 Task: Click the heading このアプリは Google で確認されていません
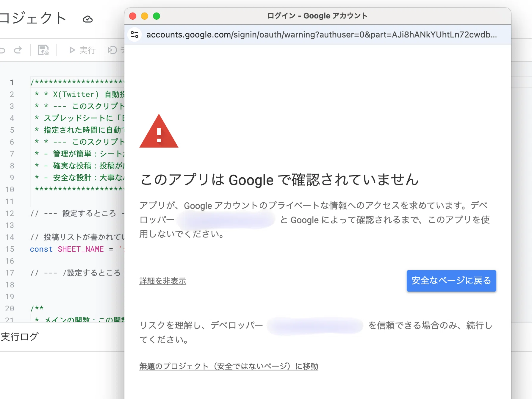(279, 180)
